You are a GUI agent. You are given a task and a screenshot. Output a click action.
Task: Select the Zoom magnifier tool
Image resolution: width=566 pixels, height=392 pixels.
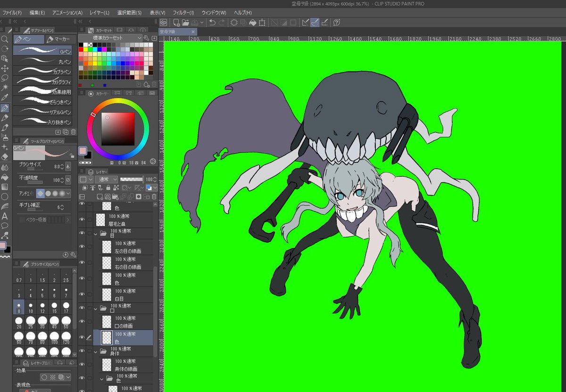pyautogui.click(x=5, y=39)
